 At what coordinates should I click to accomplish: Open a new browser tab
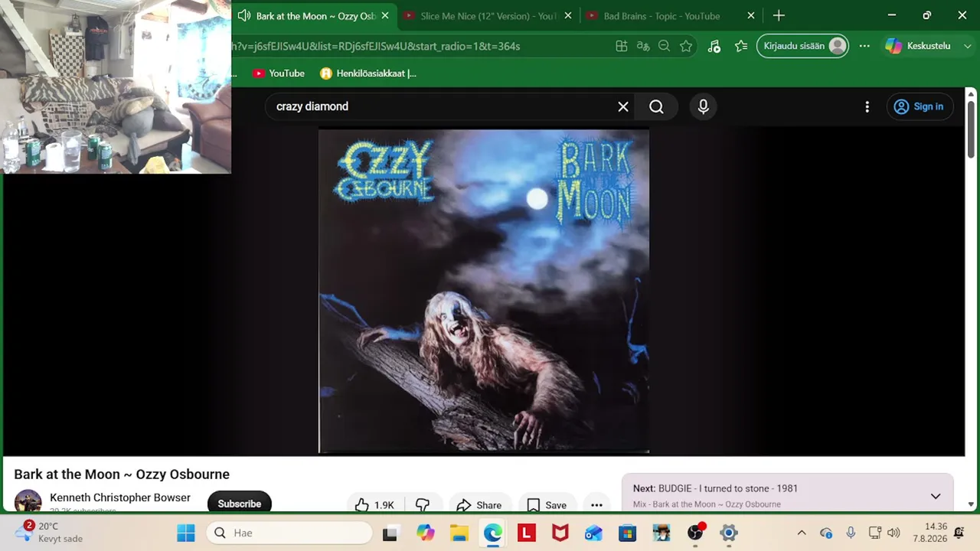click(x=779, y=15)
